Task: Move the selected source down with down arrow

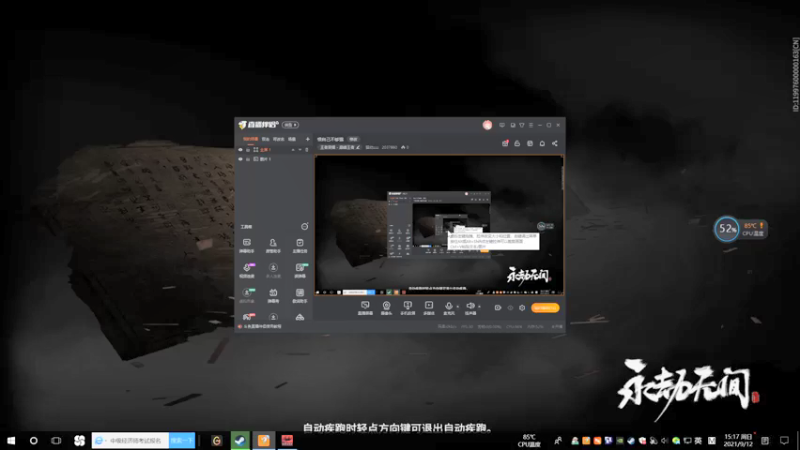Action: coord(299,150)
